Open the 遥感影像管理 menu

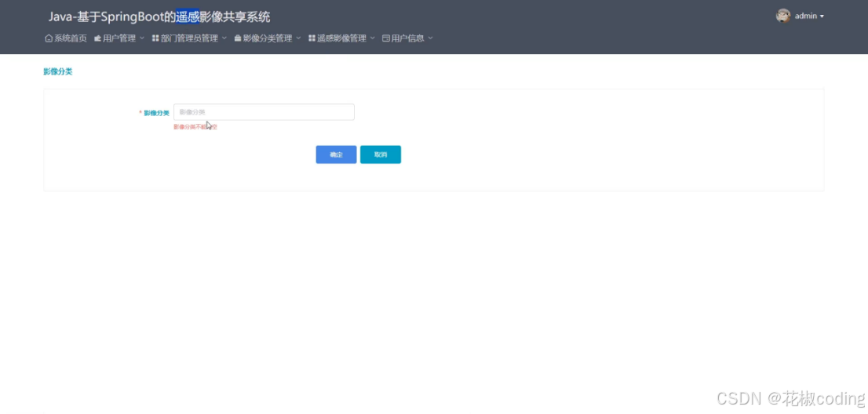pyautogui.click(x=341, y=38)
